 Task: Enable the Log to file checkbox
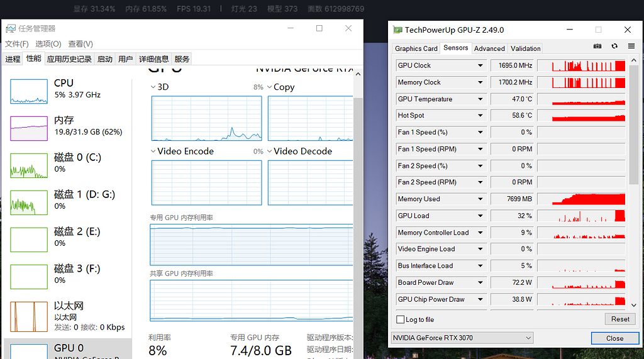point(401,319)
